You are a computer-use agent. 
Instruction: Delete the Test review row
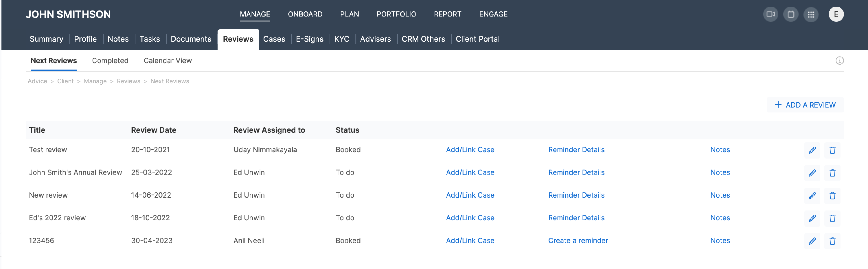click(832, 150)
